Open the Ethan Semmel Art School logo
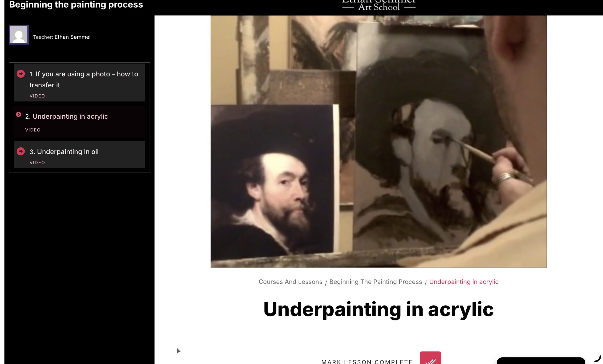Image resolution: width=603 pixels, height=364 pixels. click(379, 5)
